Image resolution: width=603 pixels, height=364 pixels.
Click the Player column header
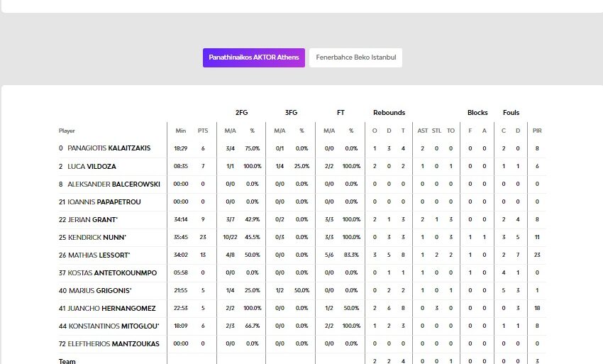(x=67, y=131)
